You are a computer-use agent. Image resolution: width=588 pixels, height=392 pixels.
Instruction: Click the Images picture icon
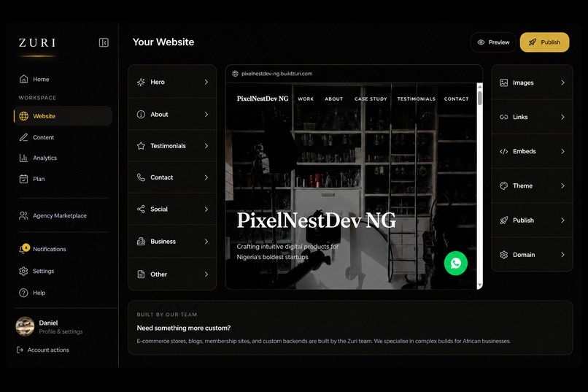point(504,82)
